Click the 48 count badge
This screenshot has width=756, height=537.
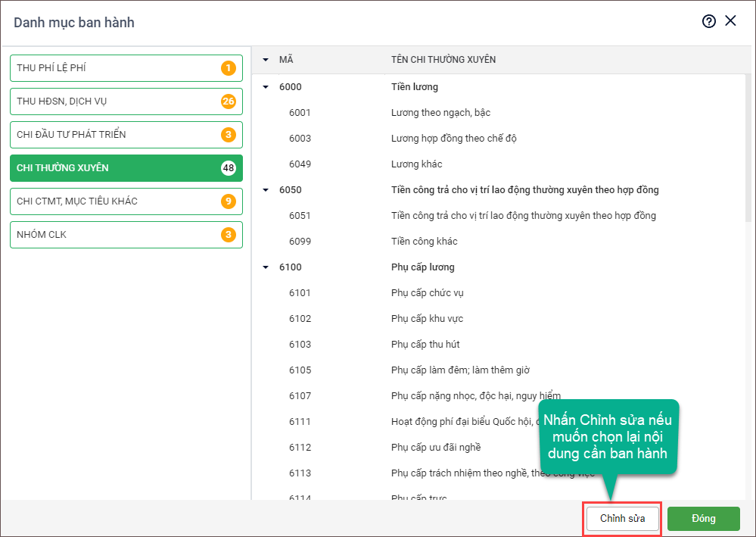pyautogui.click(x=228, y=168)
